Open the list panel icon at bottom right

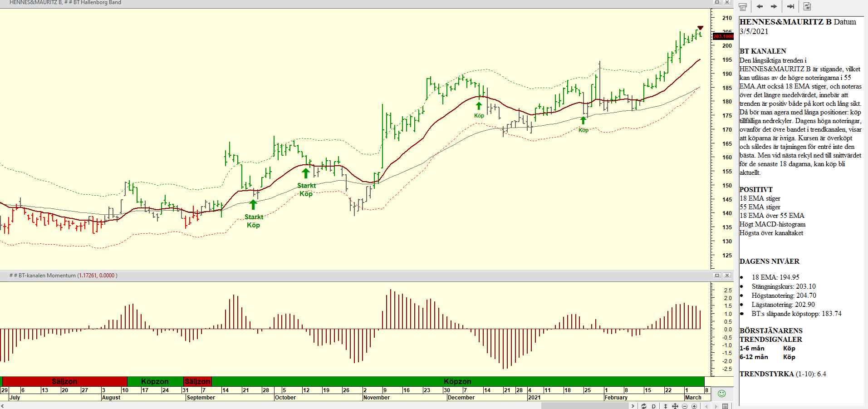point(725,406)
